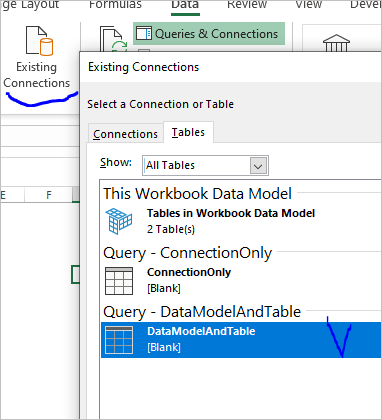Click the column F header
The height and width of the screenshot is (420, 382).
pyautogui.click(x=49, y=195)
